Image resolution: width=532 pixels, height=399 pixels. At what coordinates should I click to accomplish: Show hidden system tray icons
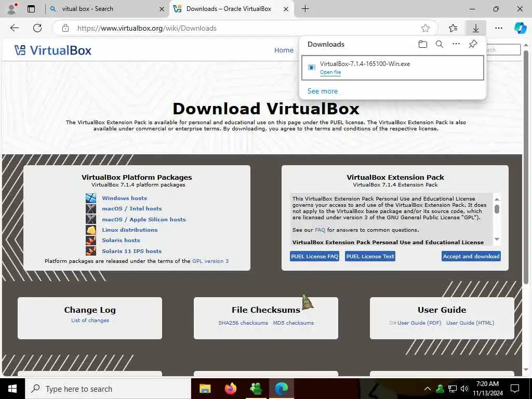tap(428, 389)
